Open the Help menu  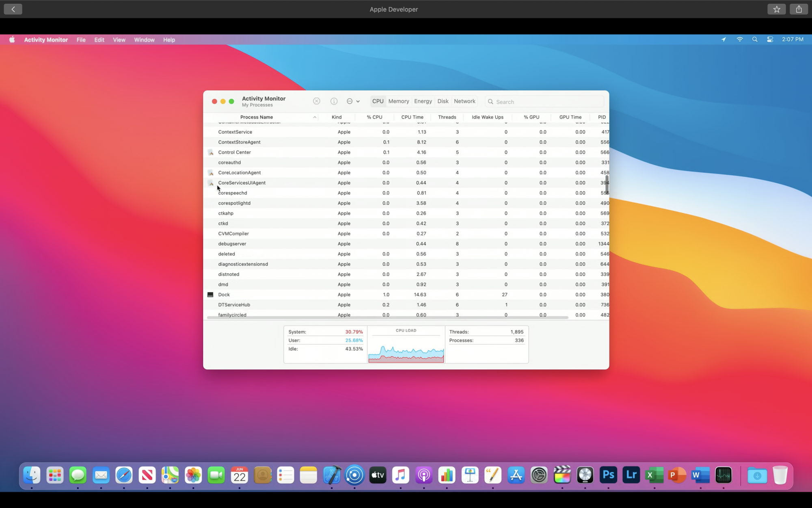pyautogui.click(x=169, y=40)
